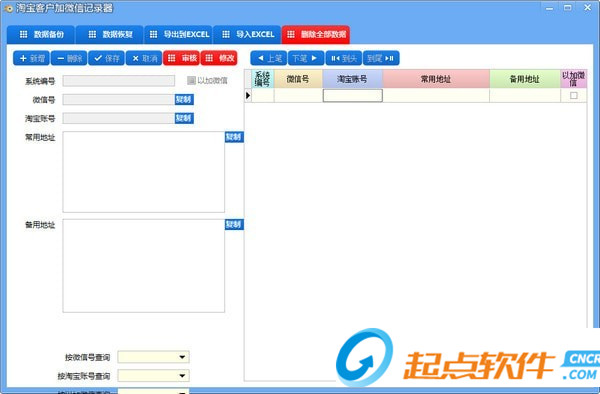The image size is (600, 394).
Task: Click the red 删除全部数据 tab
Action: [316, 34]
